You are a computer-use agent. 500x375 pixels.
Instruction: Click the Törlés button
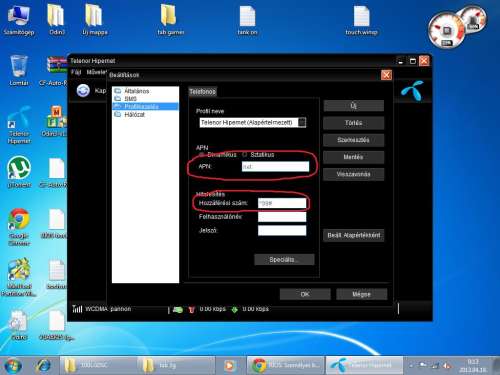tap(353, 123)
